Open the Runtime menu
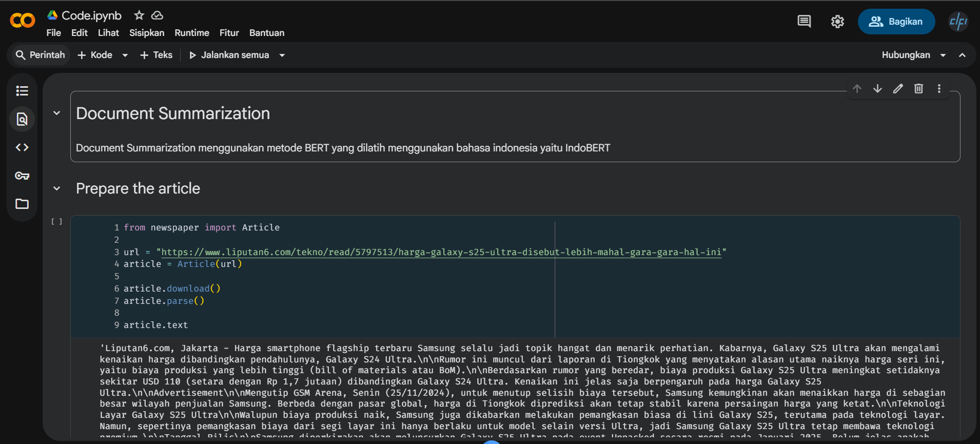The image size is (980, 444). click(191, 33)
